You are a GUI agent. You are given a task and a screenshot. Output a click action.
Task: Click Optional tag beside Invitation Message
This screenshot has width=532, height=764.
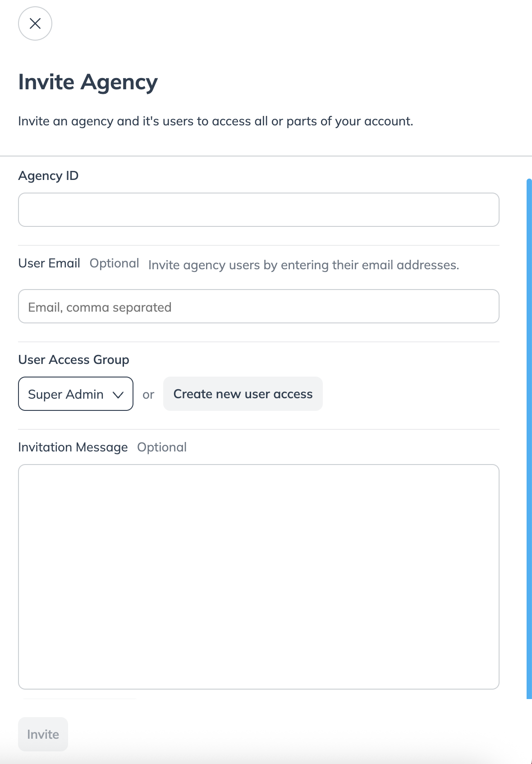pyautogui.click(x=162, y=447)
